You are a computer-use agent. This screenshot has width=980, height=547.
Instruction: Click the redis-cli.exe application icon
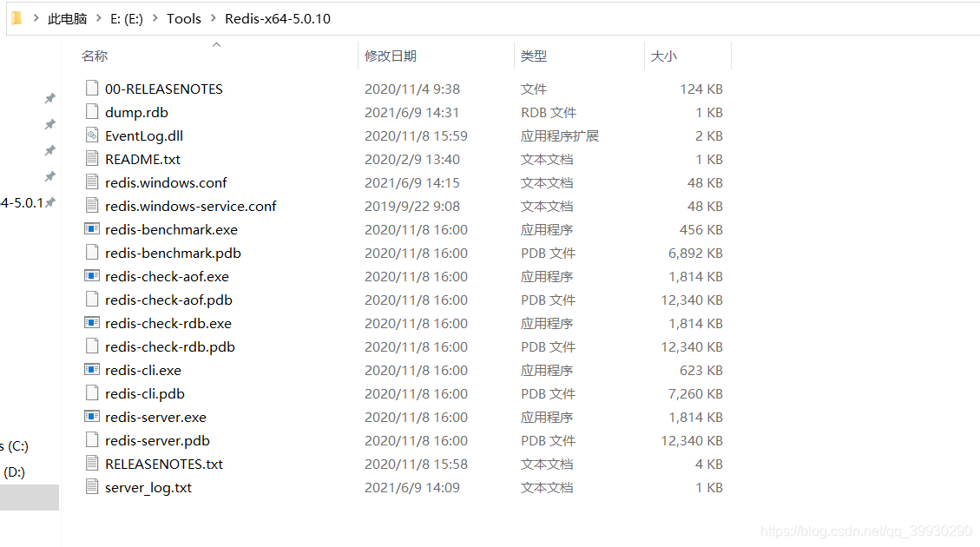click(92, 370)
